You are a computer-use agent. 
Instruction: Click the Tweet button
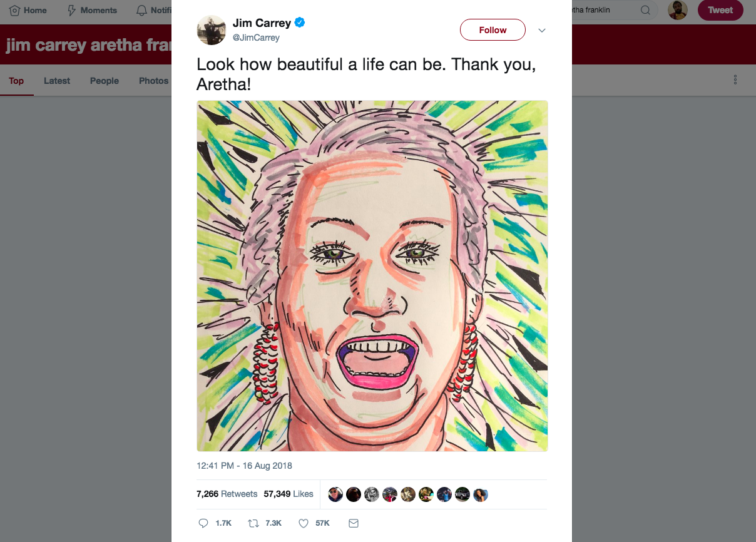[720, 10]
